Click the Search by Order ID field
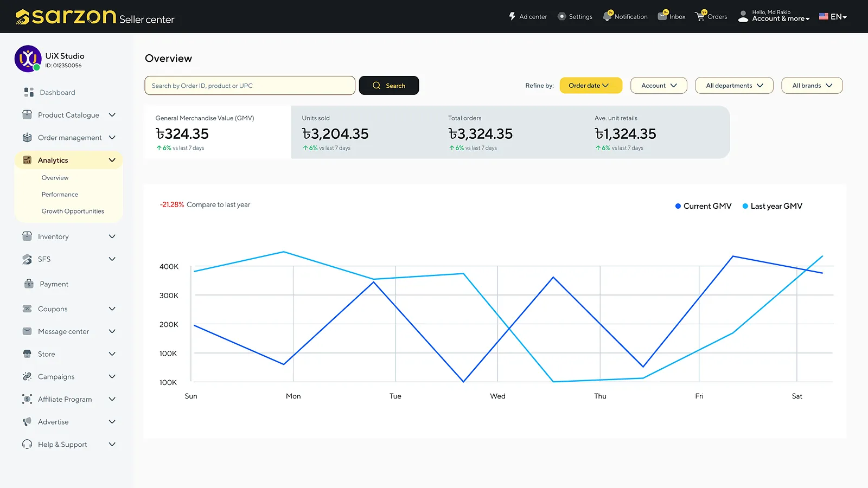 tap(250, 86)
